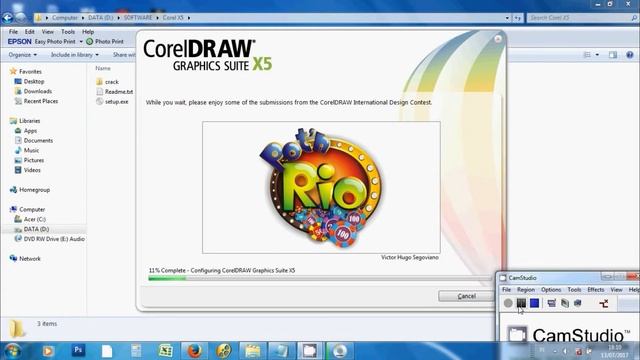Select DVD RW Drive (E:) Audio

tap(49, 239)
